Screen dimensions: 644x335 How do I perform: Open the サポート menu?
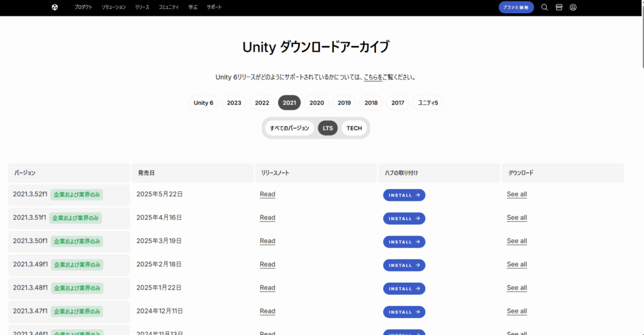pos(214,7)
